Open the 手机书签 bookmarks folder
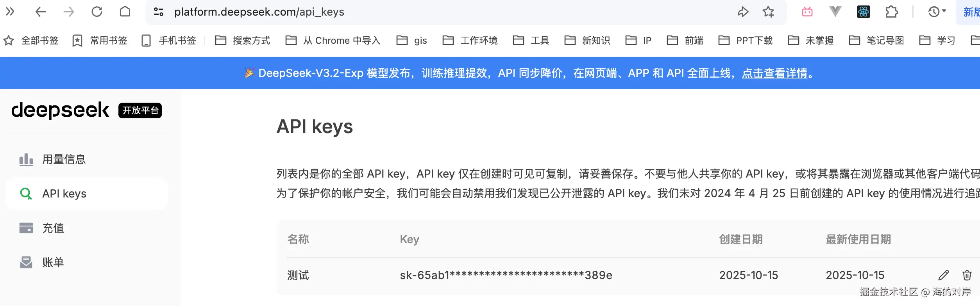The height and width of the screenshot is (306, 980). click(169, 41)
